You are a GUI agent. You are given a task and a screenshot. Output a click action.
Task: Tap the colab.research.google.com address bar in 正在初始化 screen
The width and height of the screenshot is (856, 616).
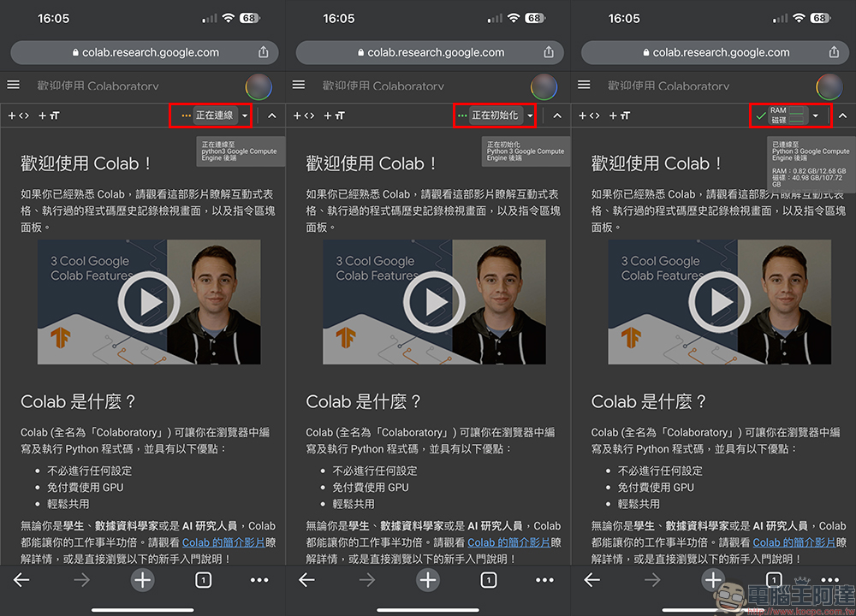431,52
